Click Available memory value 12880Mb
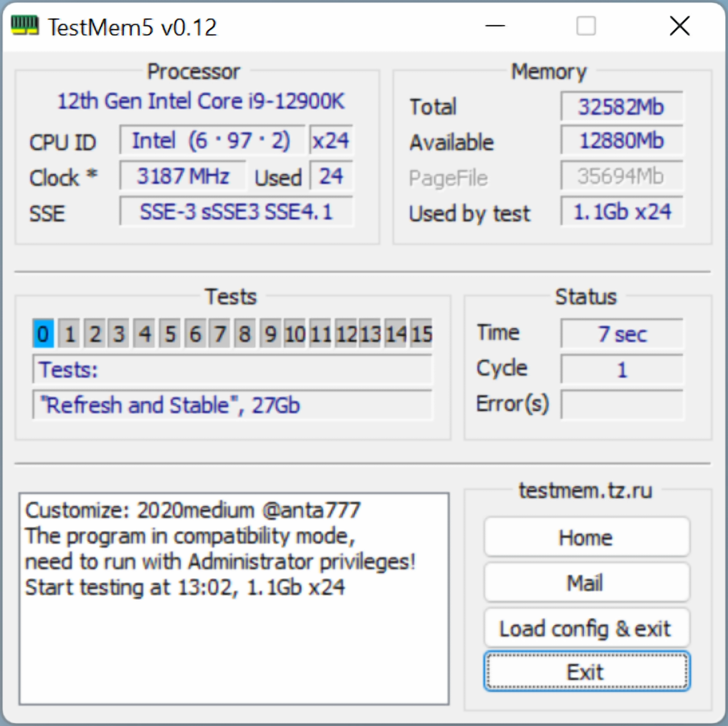728x726 pixels. tap(622, 141)
